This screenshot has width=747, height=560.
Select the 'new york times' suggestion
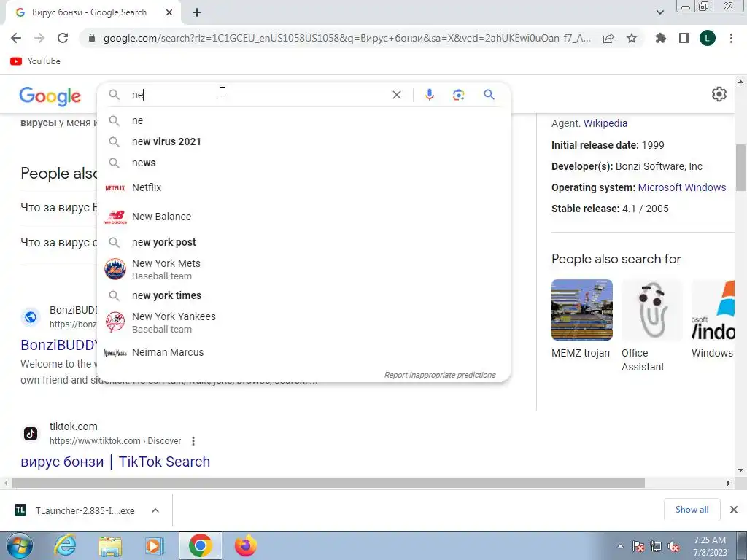pos(303,296)
